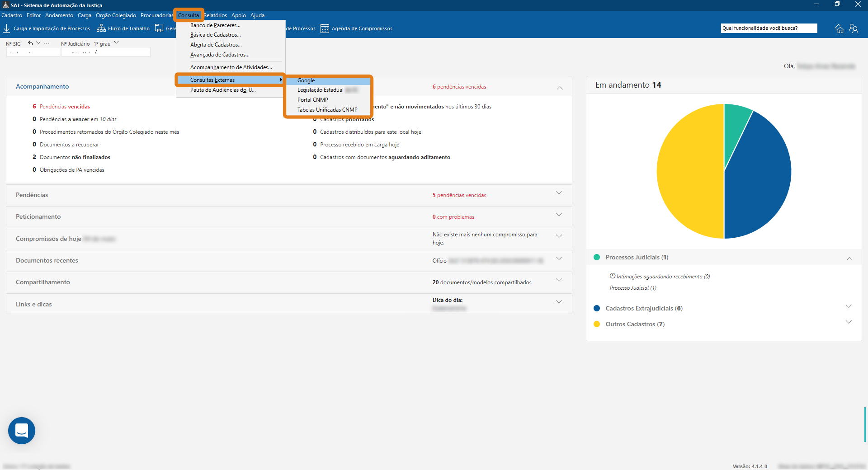Open the Andamento menu

point(59,15)
